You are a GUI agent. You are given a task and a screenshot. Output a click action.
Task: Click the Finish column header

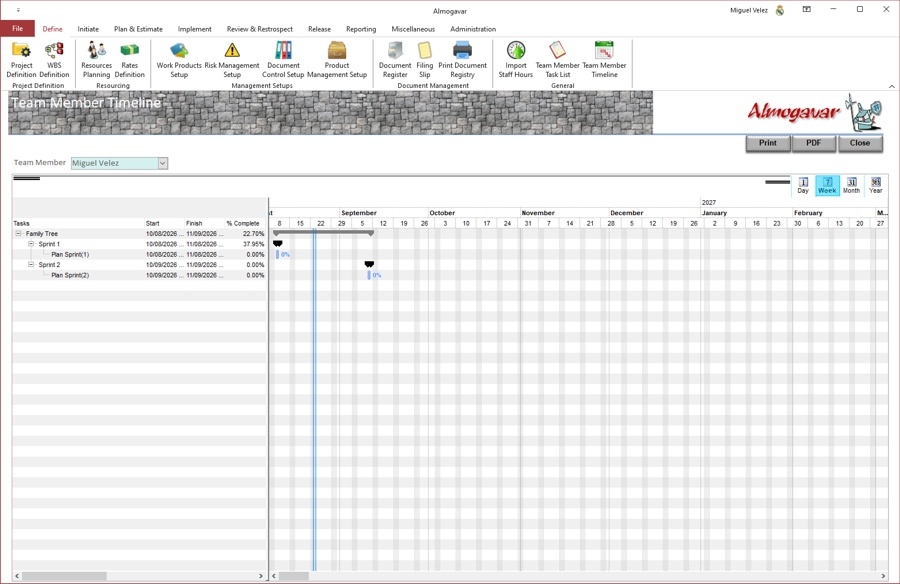(x=205, y=223)
